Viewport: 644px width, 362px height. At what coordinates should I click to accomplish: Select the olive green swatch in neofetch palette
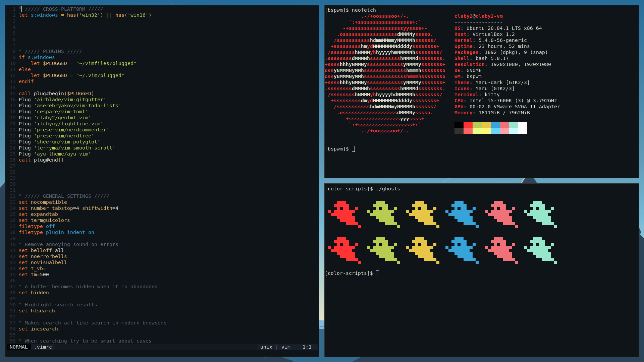pyautogui.click(x=477, y=125)
